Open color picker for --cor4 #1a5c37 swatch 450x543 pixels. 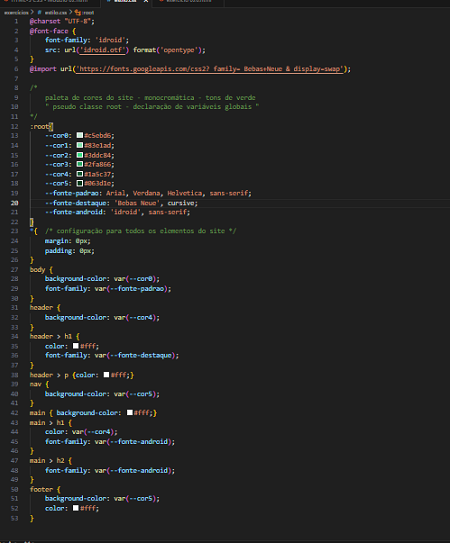[80, 174]
